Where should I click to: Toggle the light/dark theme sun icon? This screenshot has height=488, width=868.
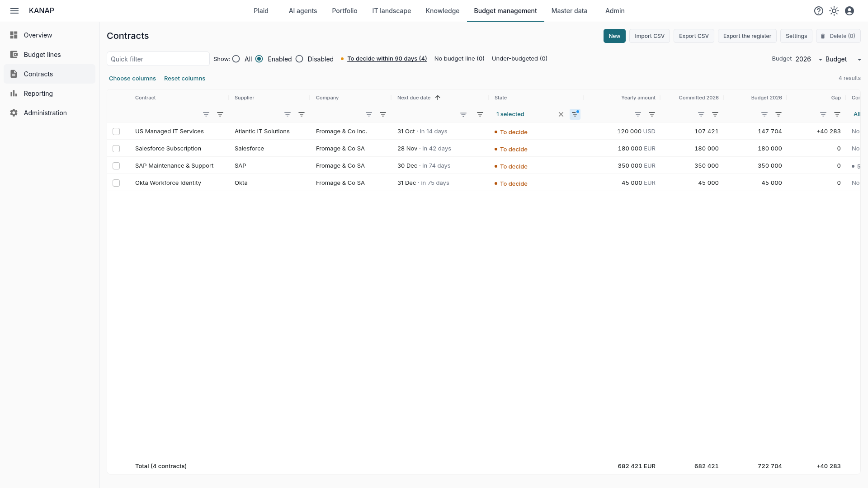(834, 11)
